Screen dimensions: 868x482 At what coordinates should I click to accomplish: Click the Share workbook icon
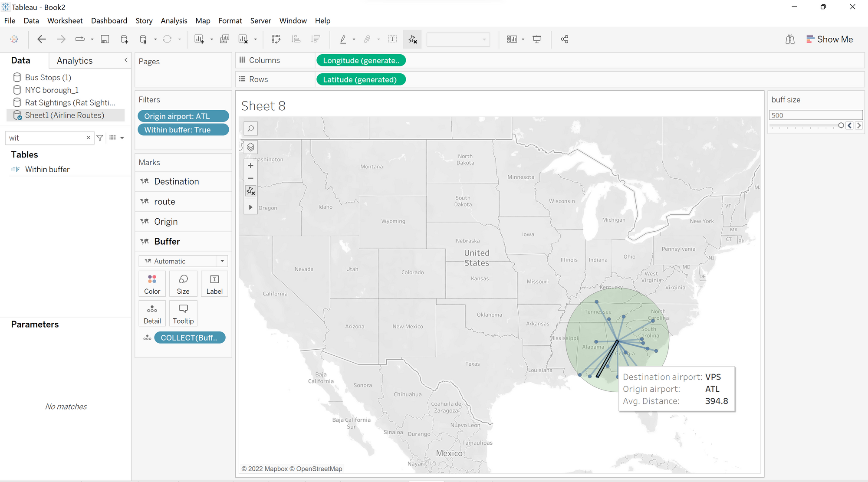click(x=564, y=39)
